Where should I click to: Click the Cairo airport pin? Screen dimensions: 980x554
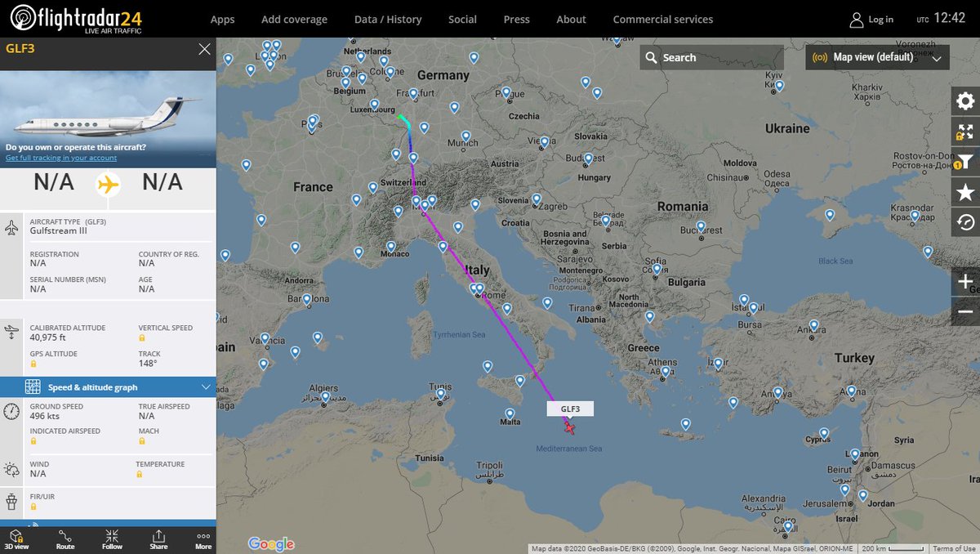click(x=787, y=527)
